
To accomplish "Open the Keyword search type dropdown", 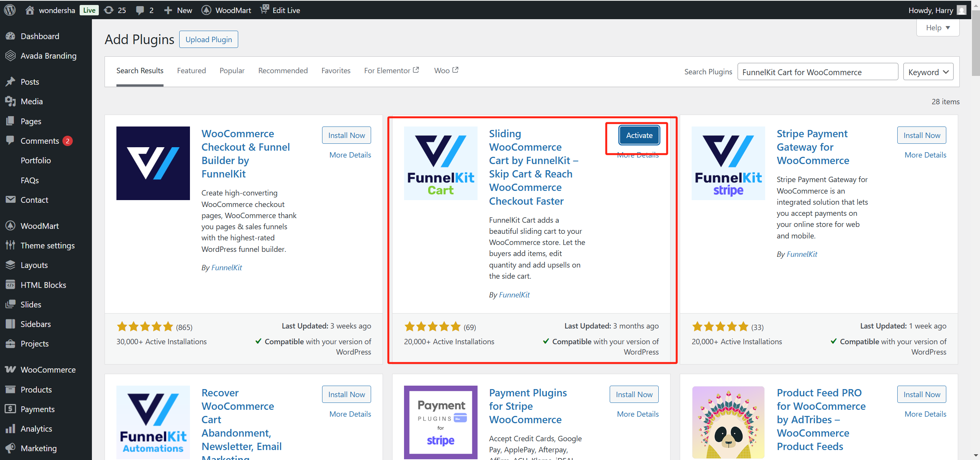I will click(928, 72).
